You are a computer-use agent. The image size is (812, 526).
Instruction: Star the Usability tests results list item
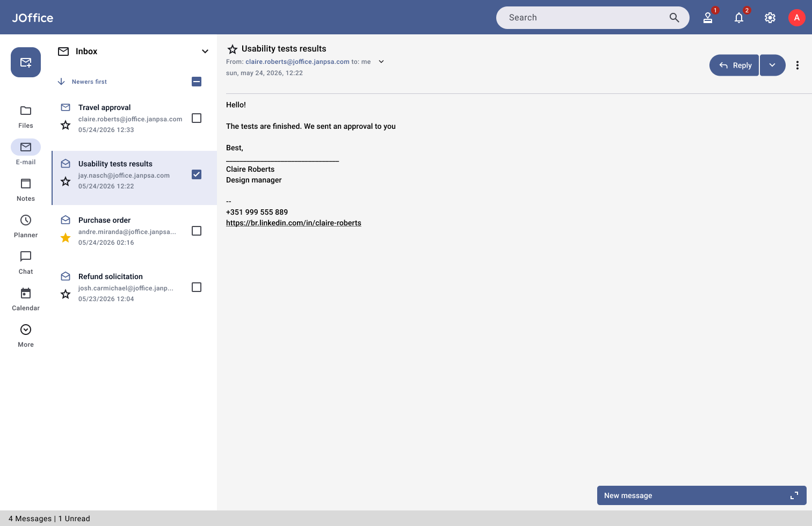tap(66, 181)
